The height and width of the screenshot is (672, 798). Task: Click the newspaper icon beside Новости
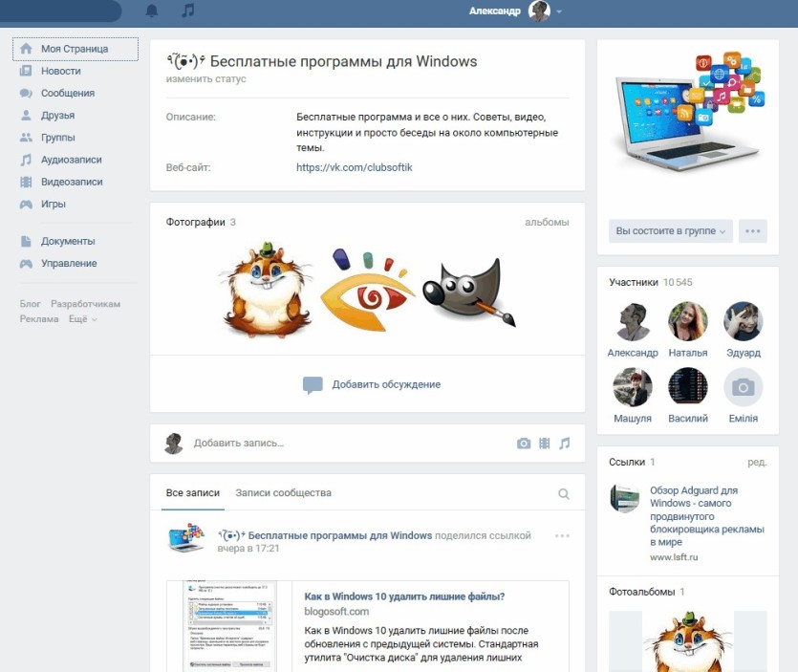click(x=26, y=71)
